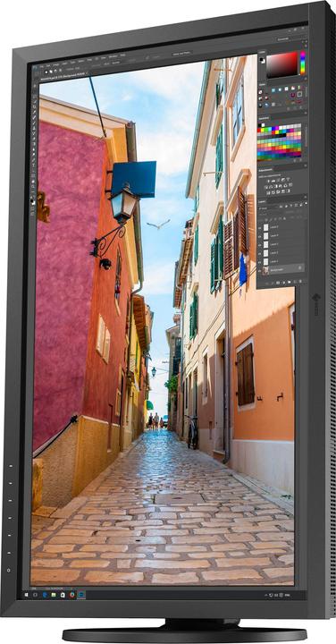Viewport: 336px width, 644px height.
Task: Click the toolbar foreground color swatch
Action: coord(31,200)
